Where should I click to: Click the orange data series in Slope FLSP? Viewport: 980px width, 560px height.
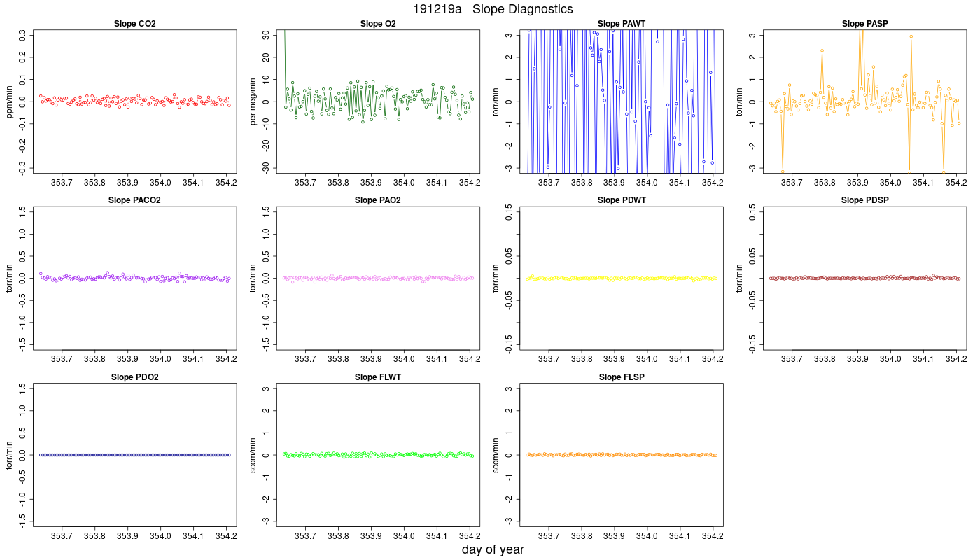pyautogui.click(x=621, y=455)
